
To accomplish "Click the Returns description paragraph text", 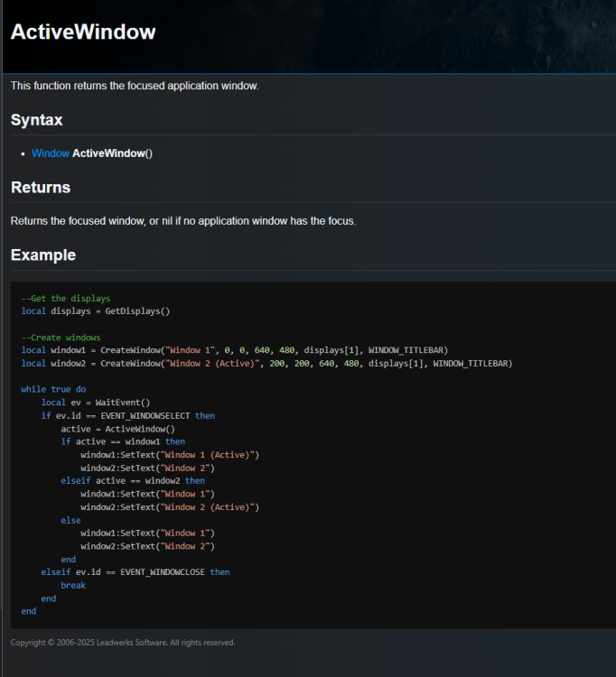I will click(x=183, y=221).
